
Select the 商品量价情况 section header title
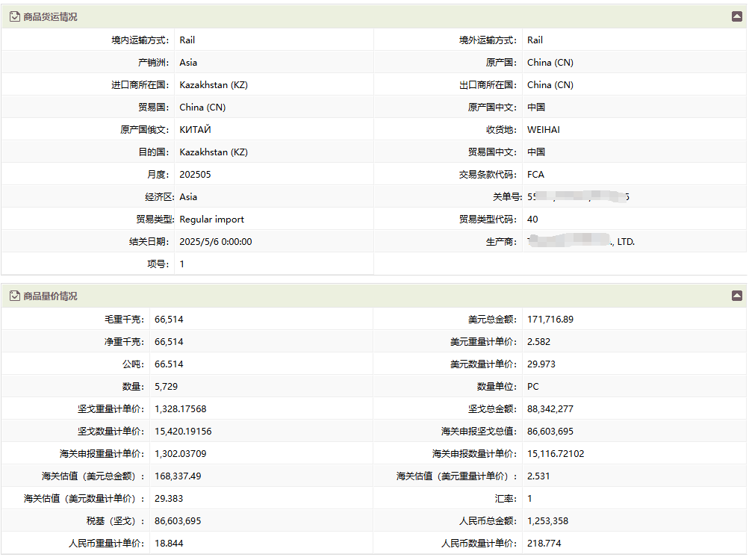coord(50,296)
